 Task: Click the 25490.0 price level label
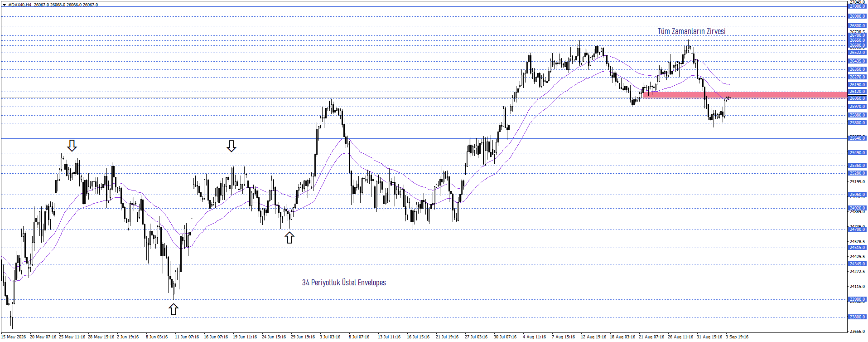[x=857, y=153]
